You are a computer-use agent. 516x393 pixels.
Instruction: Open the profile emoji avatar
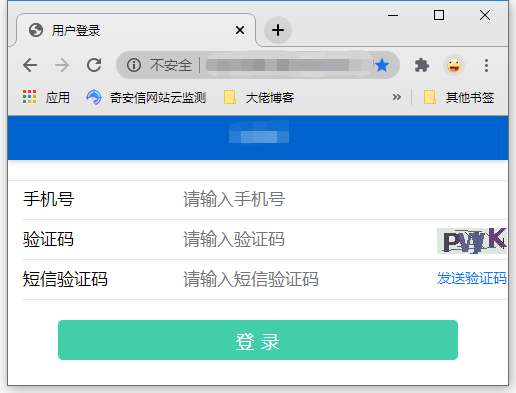coord(454,65)
